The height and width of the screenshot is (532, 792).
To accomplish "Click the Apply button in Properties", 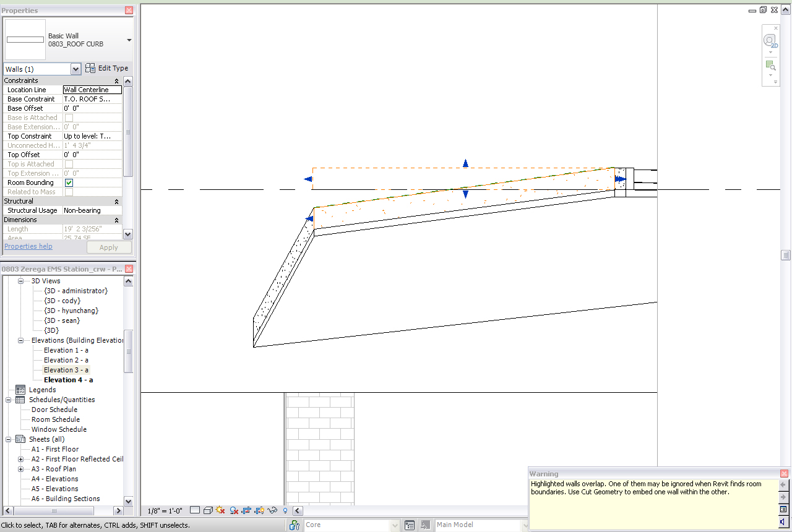I will (x=109, y=247).
